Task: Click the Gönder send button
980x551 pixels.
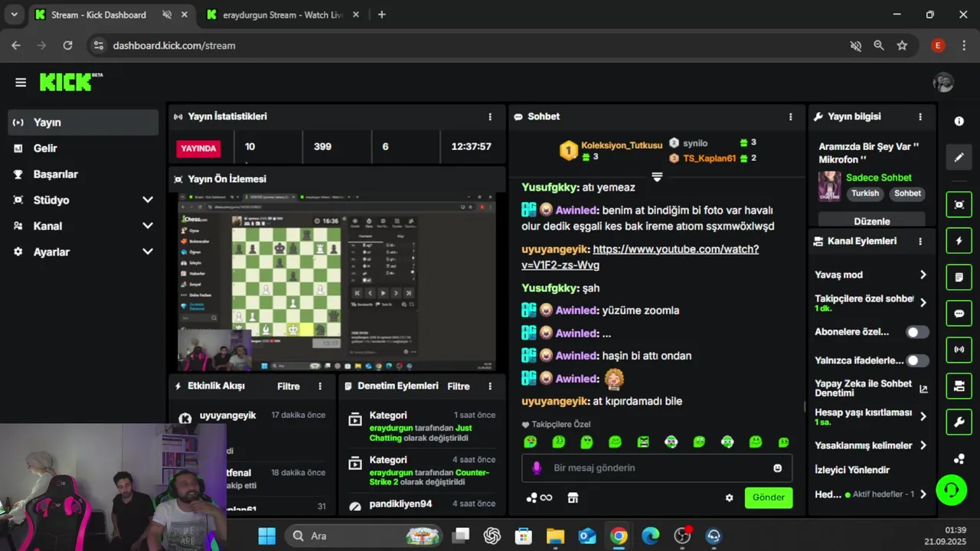Action: click(769, 497)
